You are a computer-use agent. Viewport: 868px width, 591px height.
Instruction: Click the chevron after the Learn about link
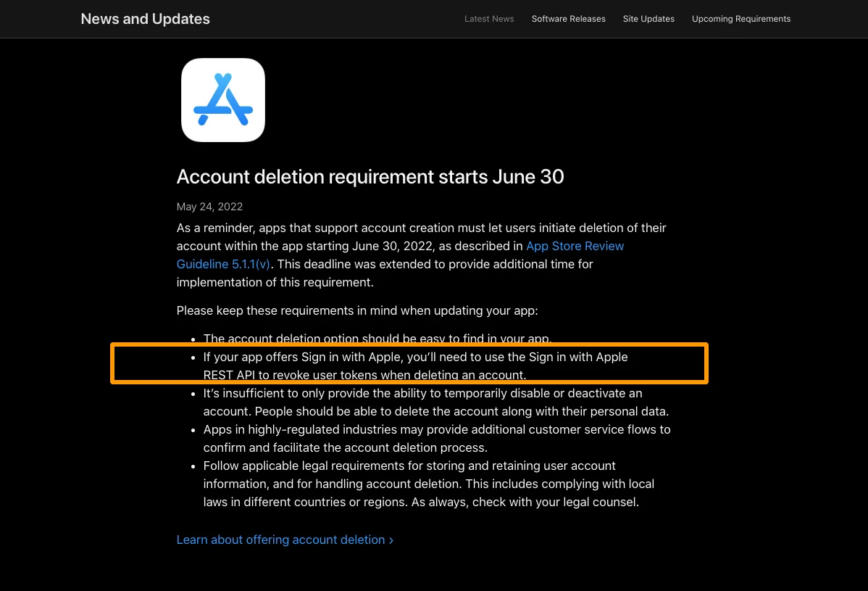click(391, 540)
